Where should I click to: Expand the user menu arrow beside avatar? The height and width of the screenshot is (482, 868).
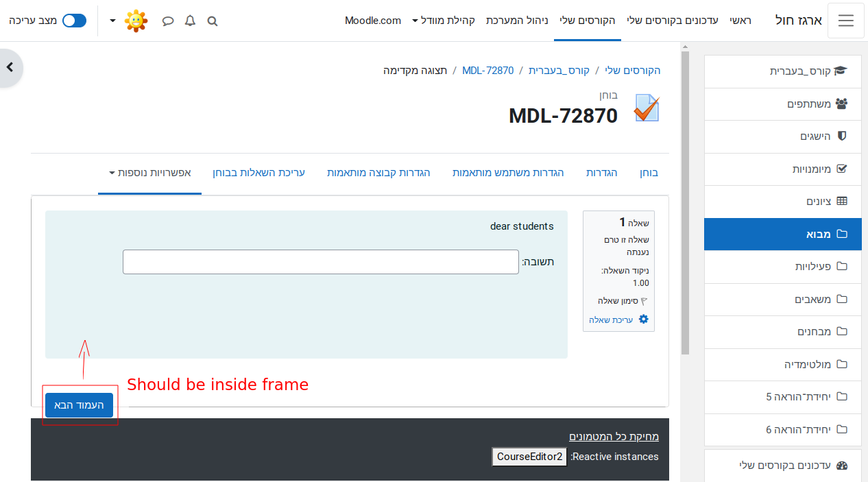(113, 21)
